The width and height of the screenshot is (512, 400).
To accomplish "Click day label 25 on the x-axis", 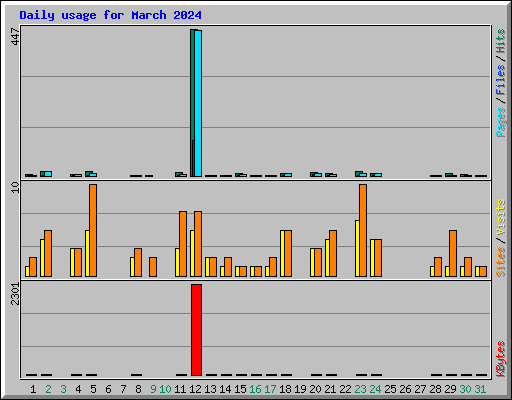I will click(390, 389).
